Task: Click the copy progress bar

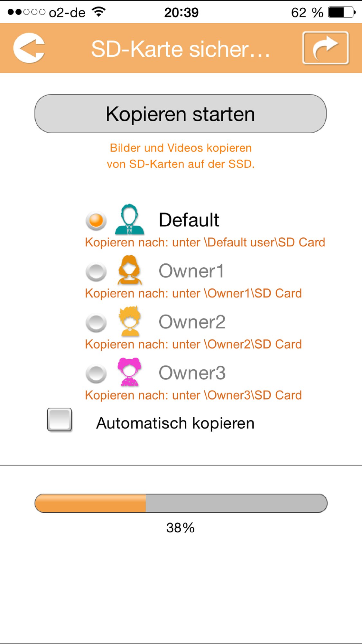Action: (x=181, y=503)
